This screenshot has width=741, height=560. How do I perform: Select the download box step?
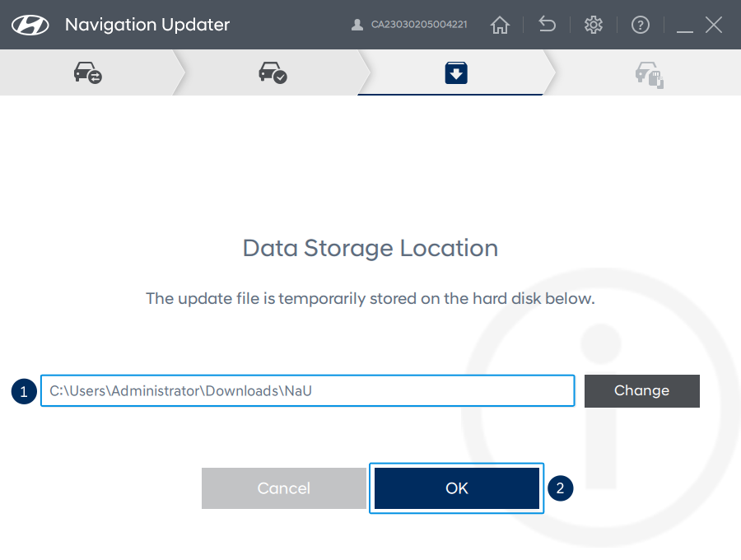click(456, 73)
